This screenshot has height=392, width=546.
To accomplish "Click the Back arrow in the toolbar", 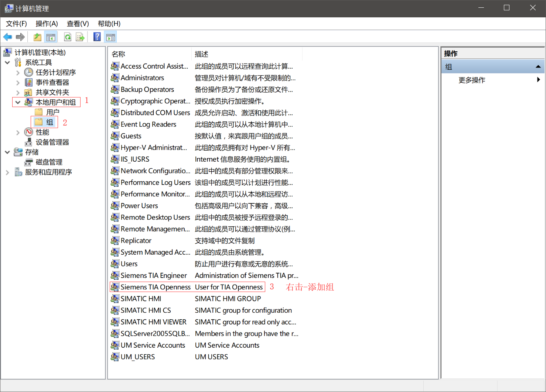I will [7, 37].
